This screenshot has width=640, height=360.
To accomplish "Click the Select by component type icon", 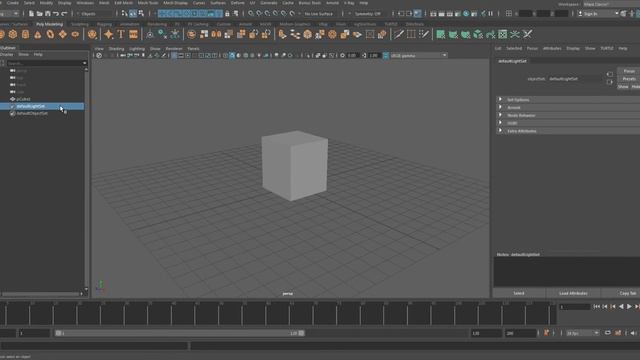I will pyautogui.click(x=141, y=13).
